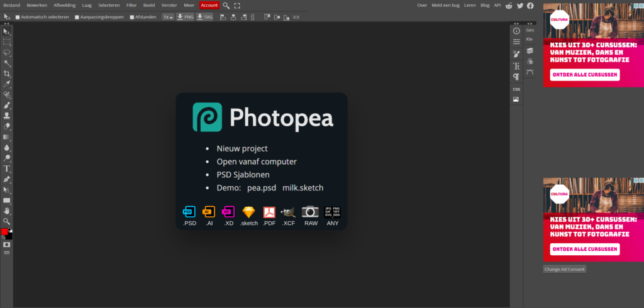
Task: Enable Aanpassingsknoppen checkbox
Action: tap(77, 17)
